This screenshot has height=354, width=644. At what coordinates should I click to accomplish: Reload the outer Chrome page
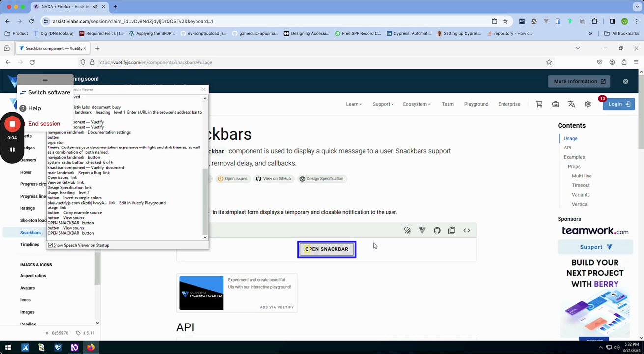coord(31,21)
